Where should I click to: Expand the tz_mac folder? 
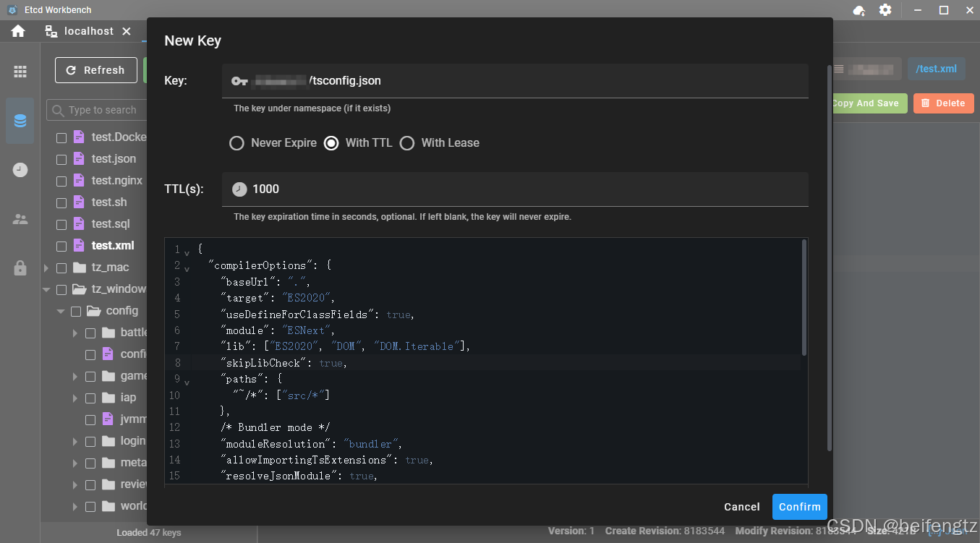click(x=46, y=268)
